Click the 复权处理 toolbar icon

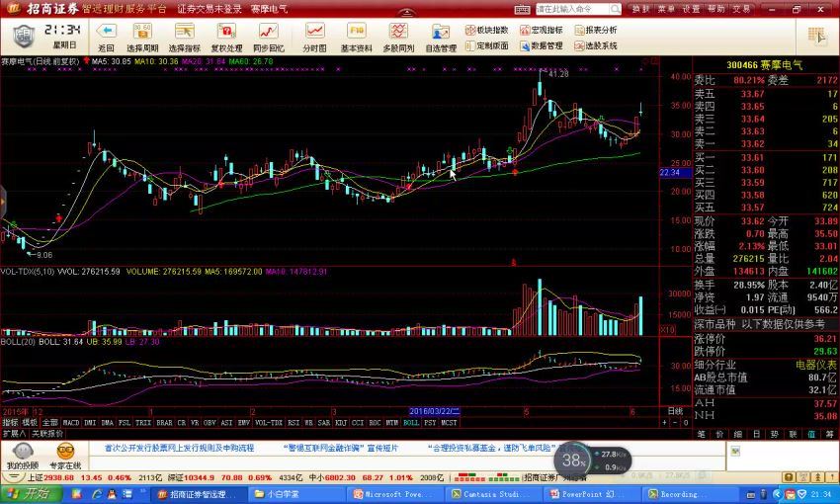226,31
